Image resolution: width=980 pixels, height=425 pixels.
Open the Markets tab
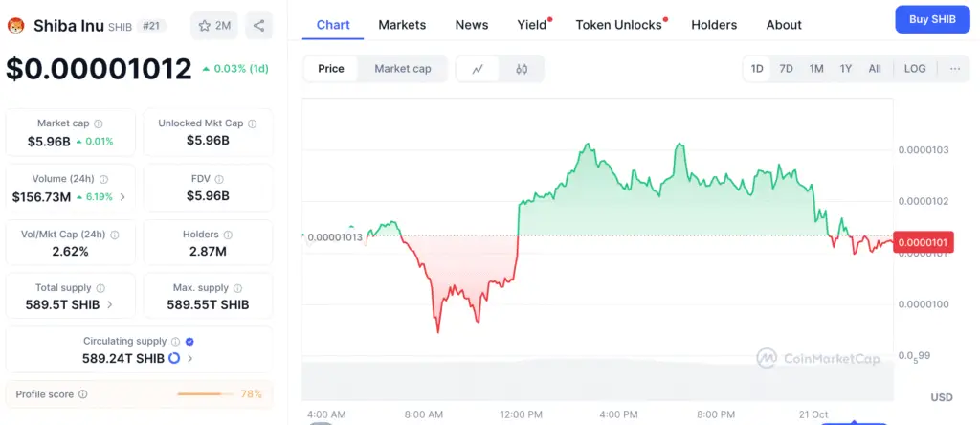point(402,25)
